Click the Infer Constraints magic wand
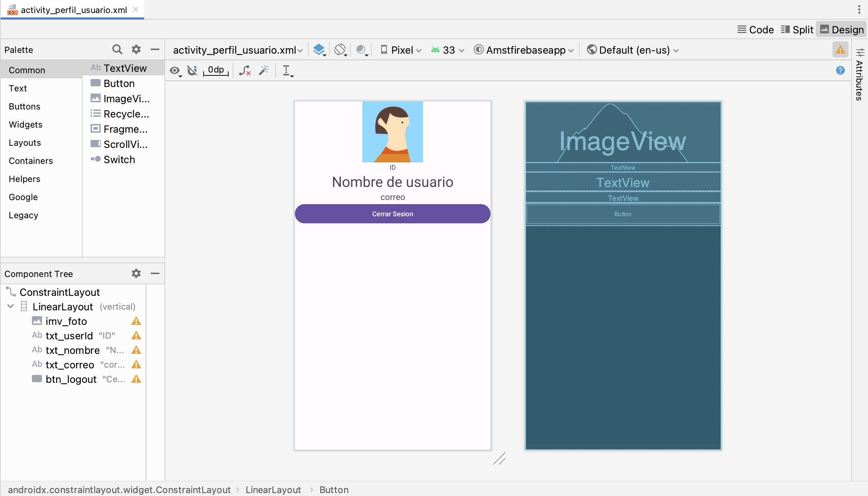The image size is (868, 496). click(x=264, y=70)
